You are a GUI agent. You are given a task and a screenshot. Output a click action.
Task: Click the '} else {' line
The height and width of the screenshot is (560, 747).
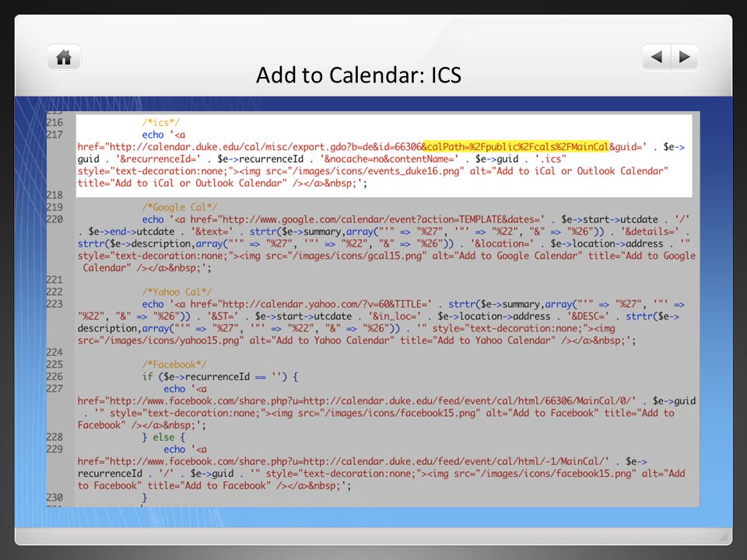pos(163,437)
